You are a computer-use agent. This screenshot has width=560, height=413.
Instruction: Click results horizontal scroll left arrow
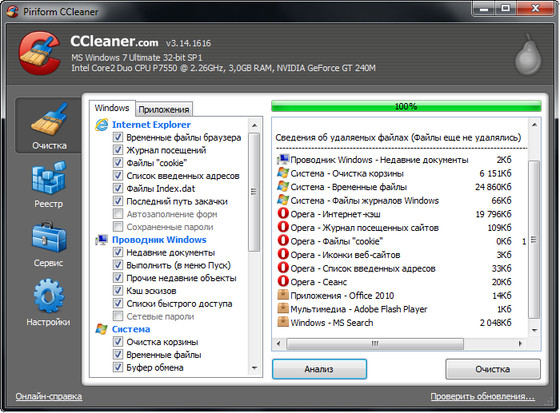(279, 344)
